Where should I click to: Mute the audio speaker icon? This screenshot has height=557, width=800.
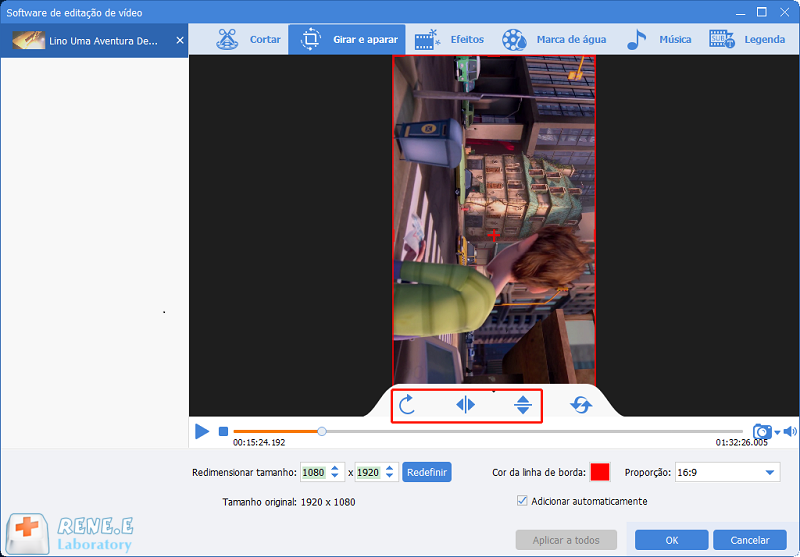(790, 432)
